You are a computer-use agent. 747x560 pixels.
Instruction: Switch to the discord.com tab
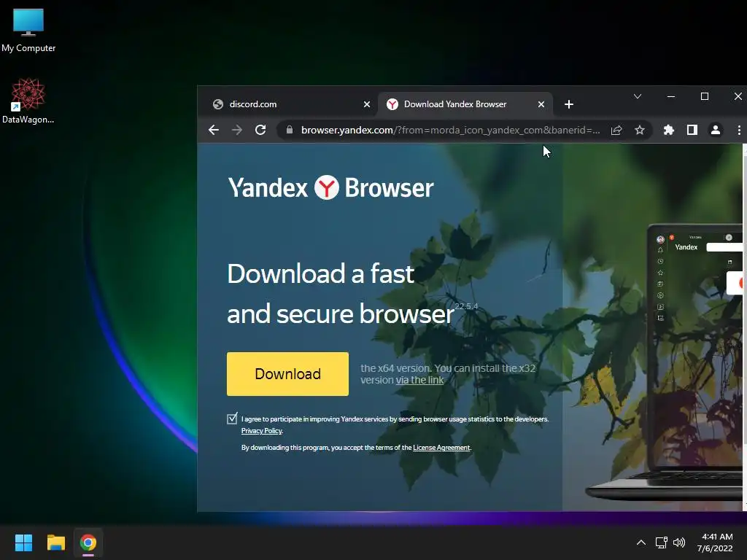[291, 104]
